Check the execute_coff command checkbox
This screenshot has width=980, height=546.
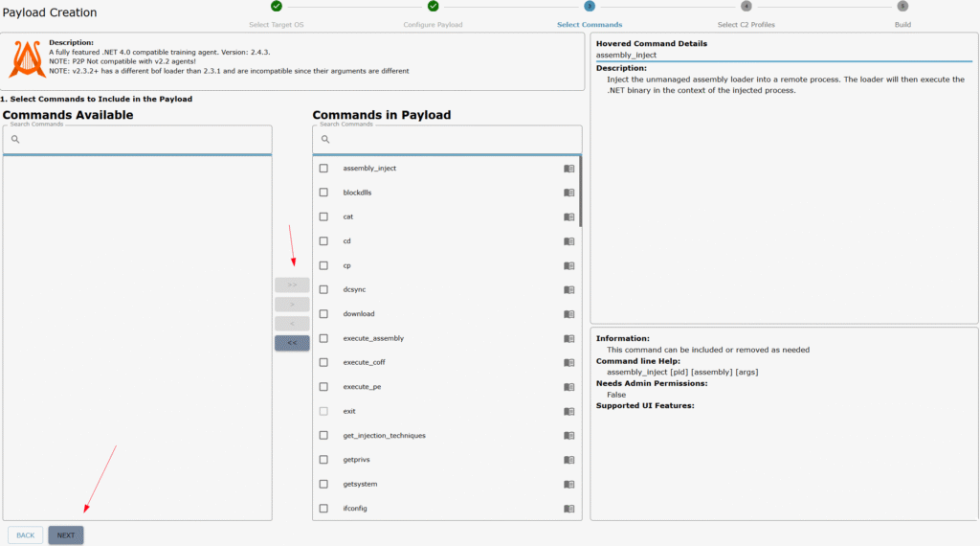(x=323, y=362)
